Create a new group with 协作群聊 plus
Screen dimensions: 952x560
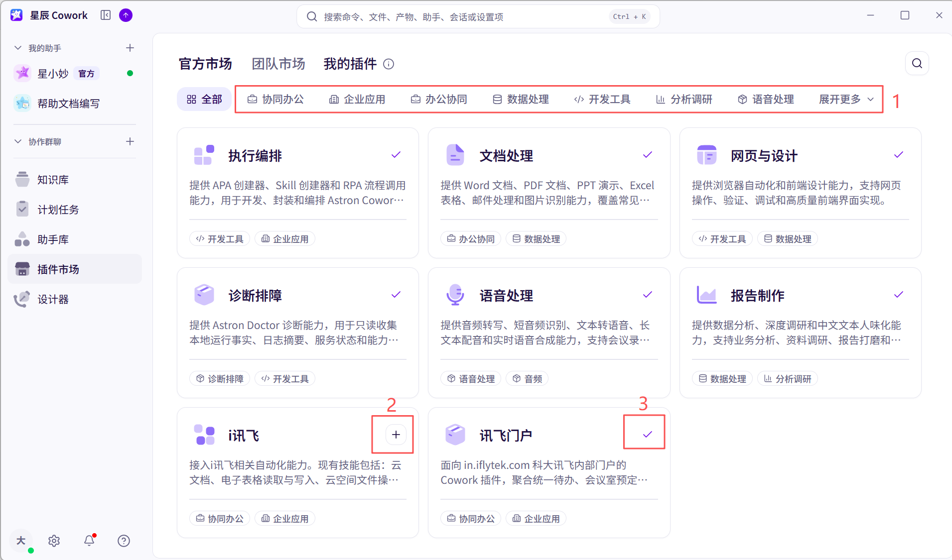pos(130,141)
